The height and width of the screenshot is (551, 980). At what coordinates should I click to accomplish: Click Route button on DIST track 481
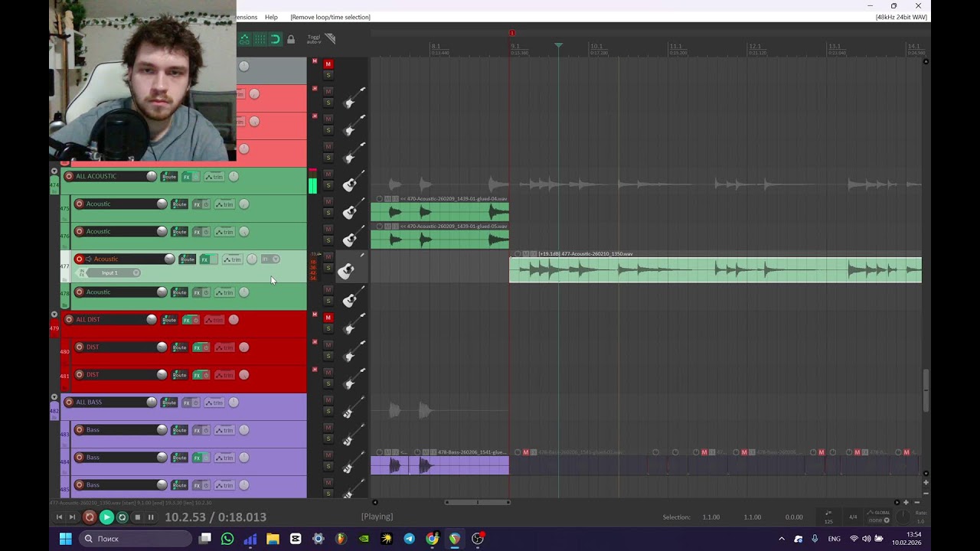[x=180, y=375]
